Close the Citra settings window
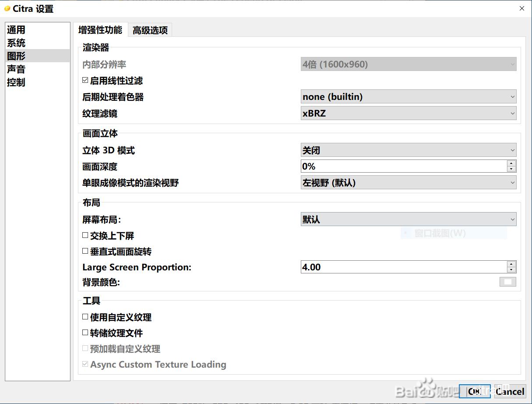The width and height of the screenshot is (532, 404). pos(521,8)
